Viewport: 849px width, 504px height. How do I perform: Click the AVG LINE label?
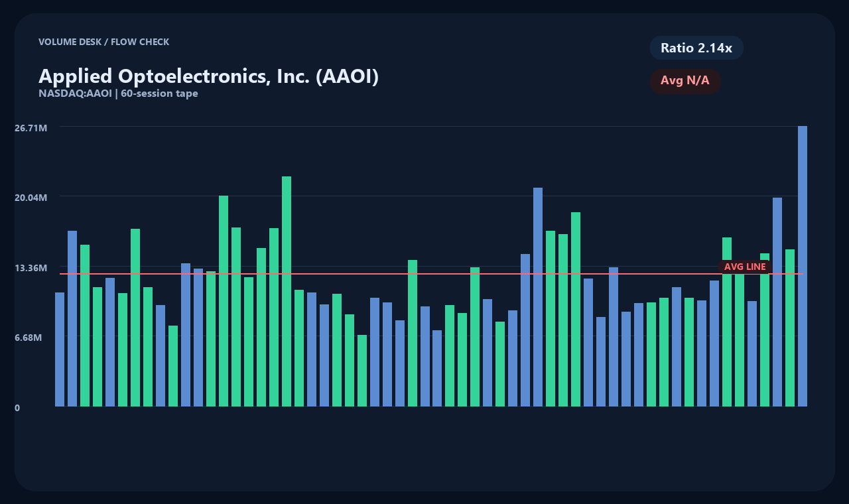tap(745, 267)
